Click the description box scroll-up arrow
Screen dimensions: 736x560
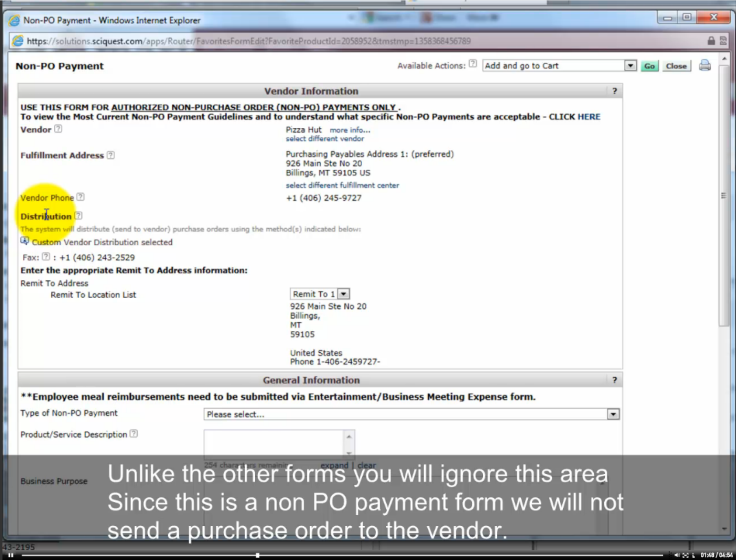(349, 436)
